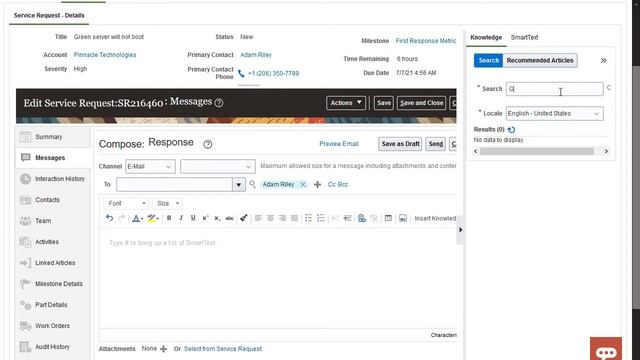The width and height of the screenshot is (640, 360).
Task: Click the Cc Bcc link
Action: 338,184
